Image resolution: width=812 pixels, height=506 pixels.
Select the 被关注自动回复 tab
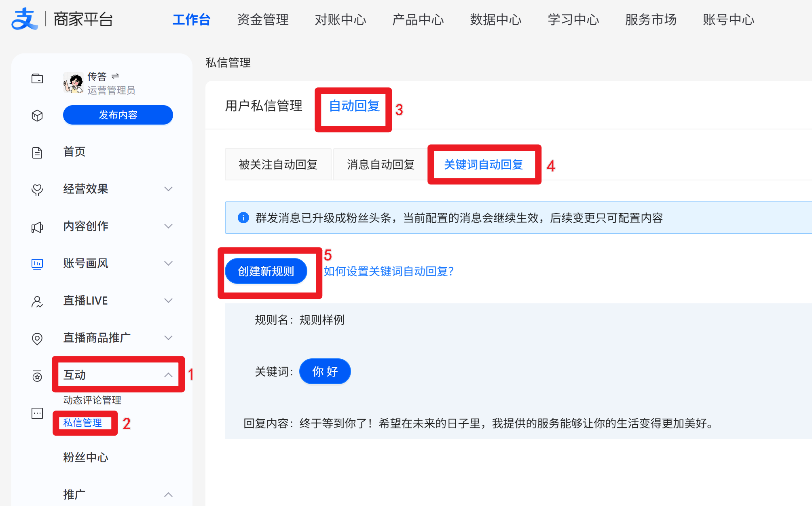(278, 165)
